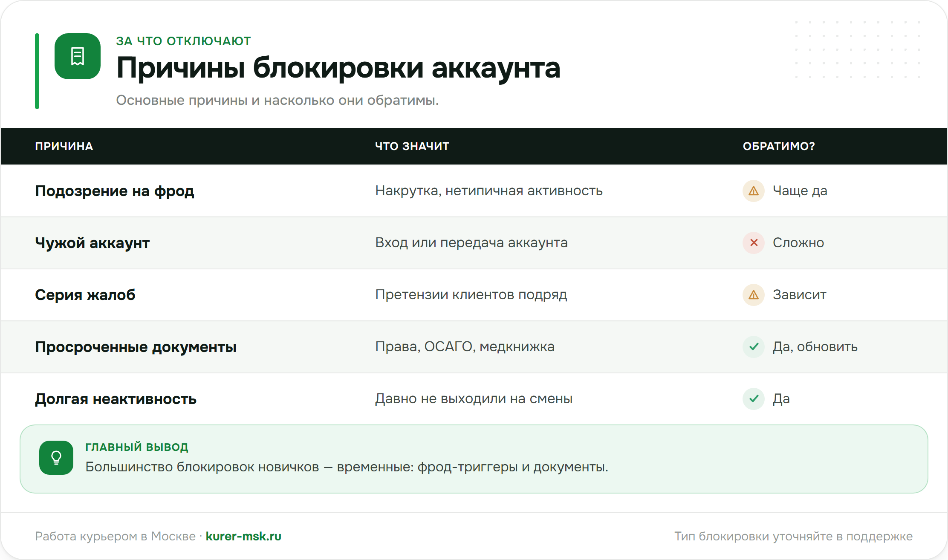Click Накрутка, нетипичная активность text
Image resolution: width=948 pixels, height=560 pixels.
pyautogui.click(x=489, y=191)
